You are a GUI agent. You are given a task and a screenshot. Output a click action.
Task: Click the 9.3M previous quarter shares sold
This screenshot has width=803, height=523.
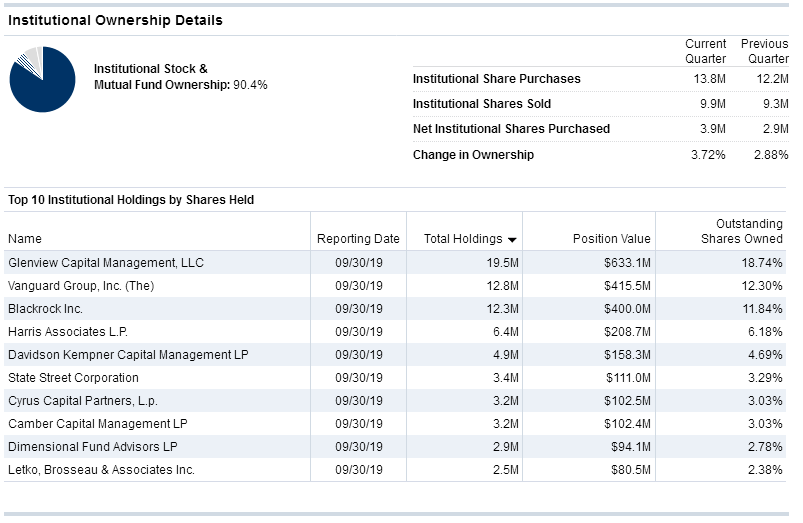coord(775,104)
